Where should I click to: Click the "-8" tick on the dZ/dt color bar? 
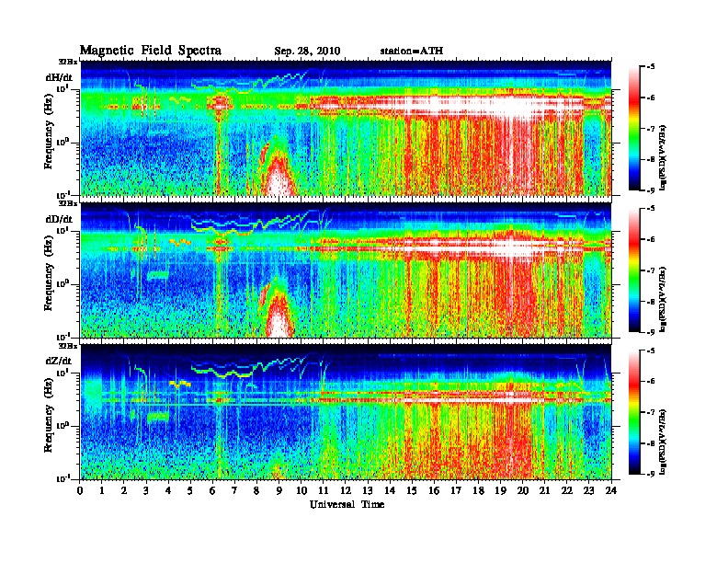(651, 443)
